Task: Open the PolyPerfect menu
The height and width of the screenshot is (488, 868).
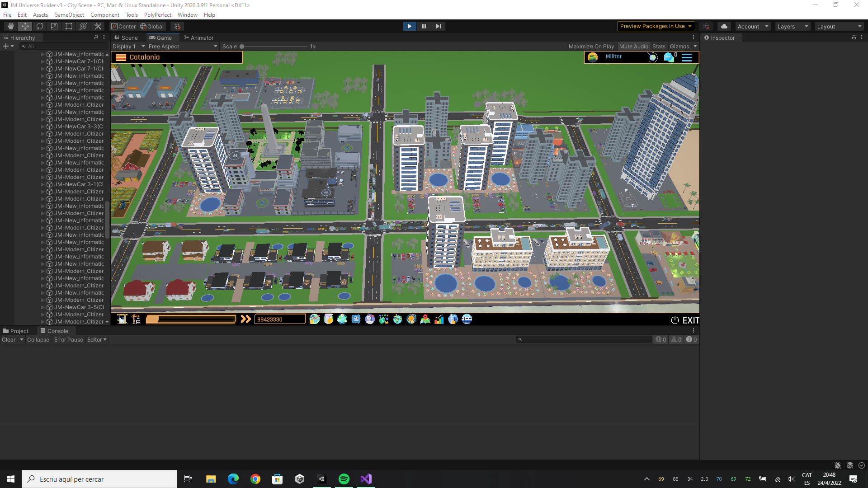Action: 157,15
